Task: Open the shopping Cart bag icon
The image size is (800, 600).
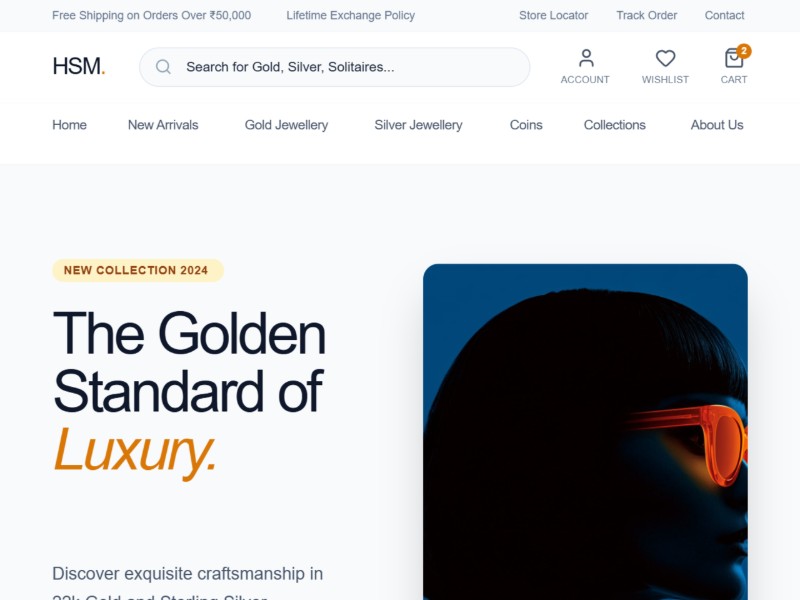Action: click(x=734, y=58)
